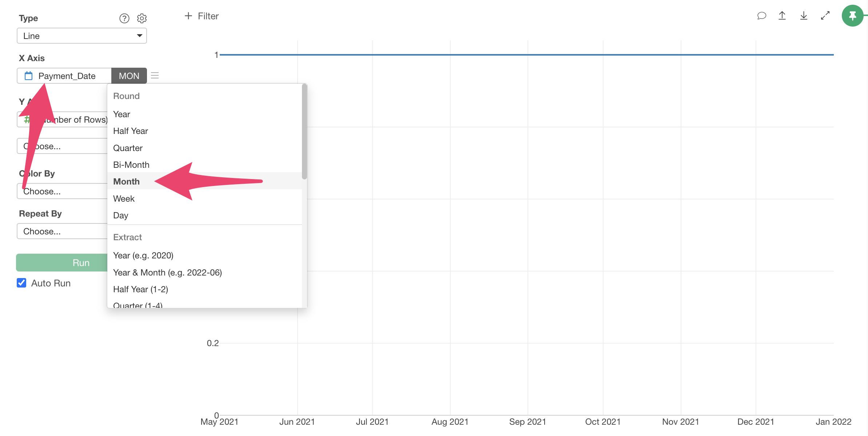The width and height of the screenshot is (868, 436).
Task: Click the download arrow icon
Action: click(x=804, y=16)
